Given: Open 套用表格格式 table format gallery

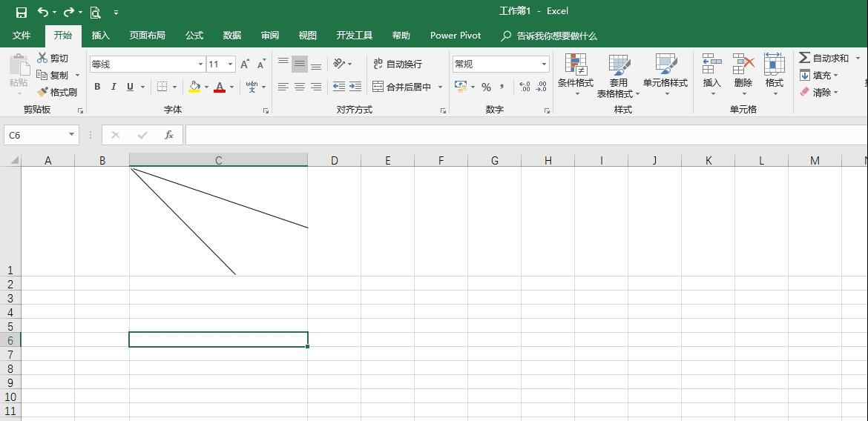Looking at the screenshot, I should [x=618, y=76].
